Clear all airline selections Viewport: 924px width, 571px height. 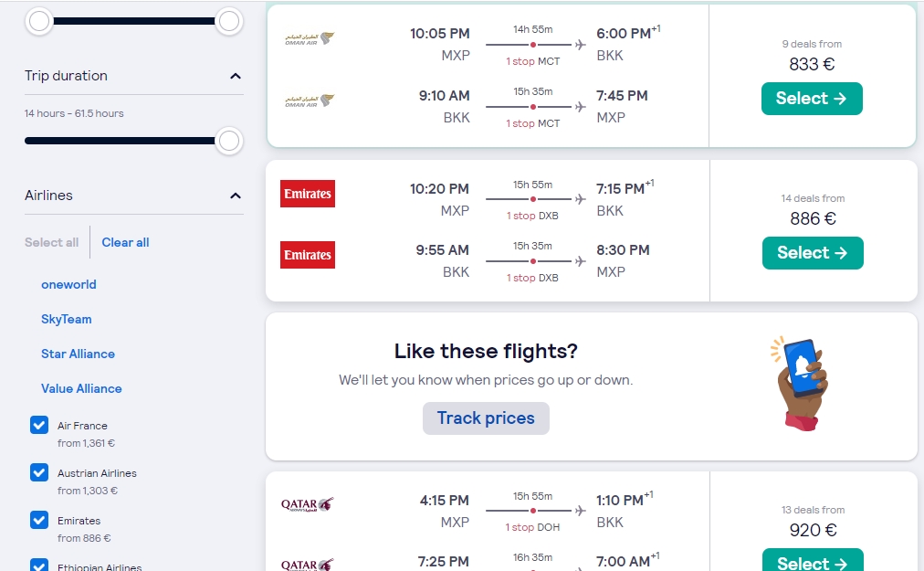point(125,242)
